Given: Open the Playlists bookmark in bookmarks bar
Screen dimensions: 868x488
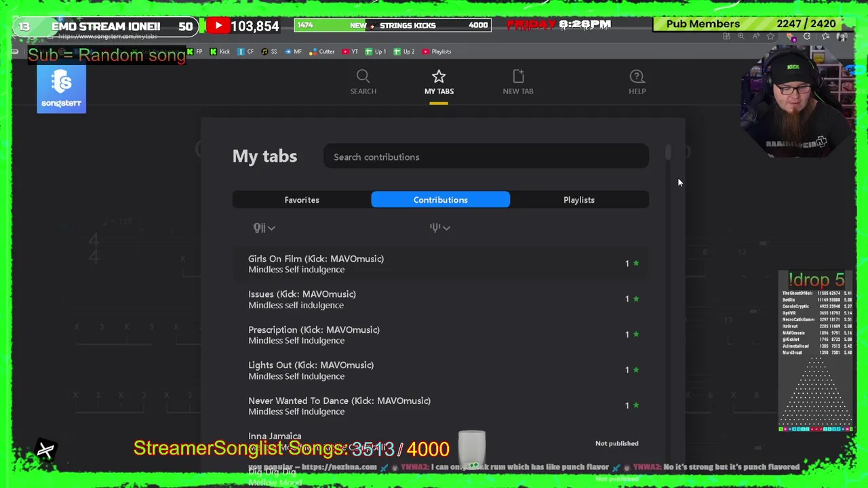Looking at the screenshot, I should tap(437, 52).
